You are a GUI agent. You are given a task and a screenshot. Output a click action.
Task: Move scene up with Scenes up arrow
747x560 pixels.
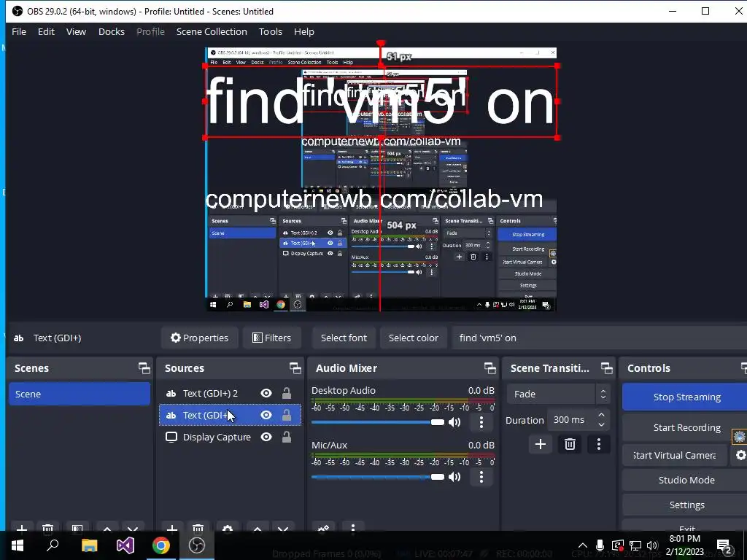click(x=107, y=528)
